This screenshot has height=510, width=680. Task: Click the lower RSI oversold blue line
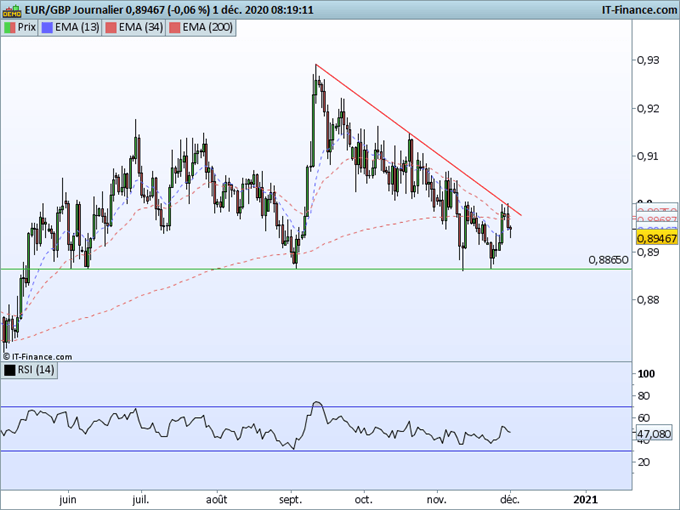click(x=316, y=451)
